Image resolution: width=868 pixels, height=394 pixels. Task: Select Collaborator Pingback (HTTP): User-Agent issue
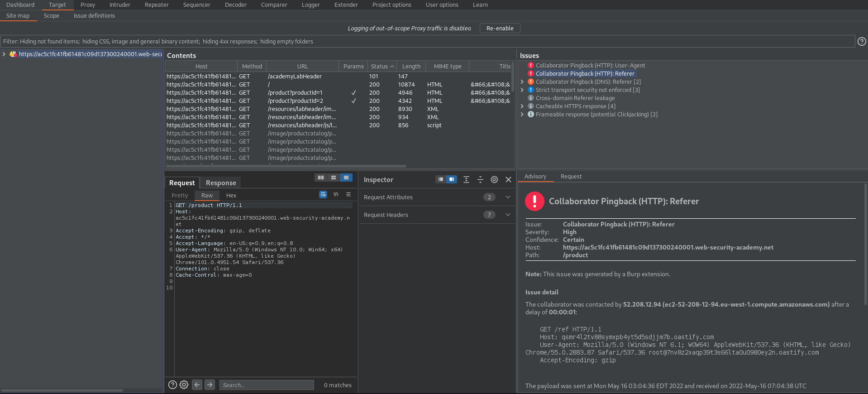pyautogui.click(x=590, y=65)
